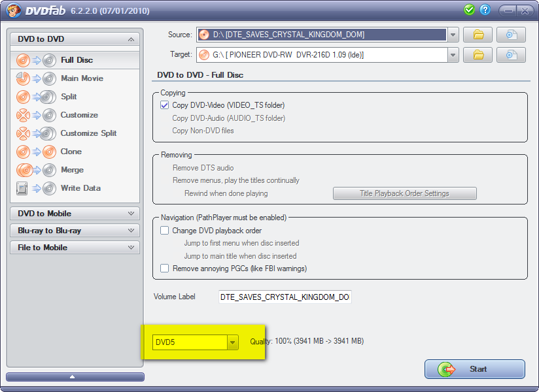
Task: Click Jump to first menu when disc inserted
Action: point(241,243)
